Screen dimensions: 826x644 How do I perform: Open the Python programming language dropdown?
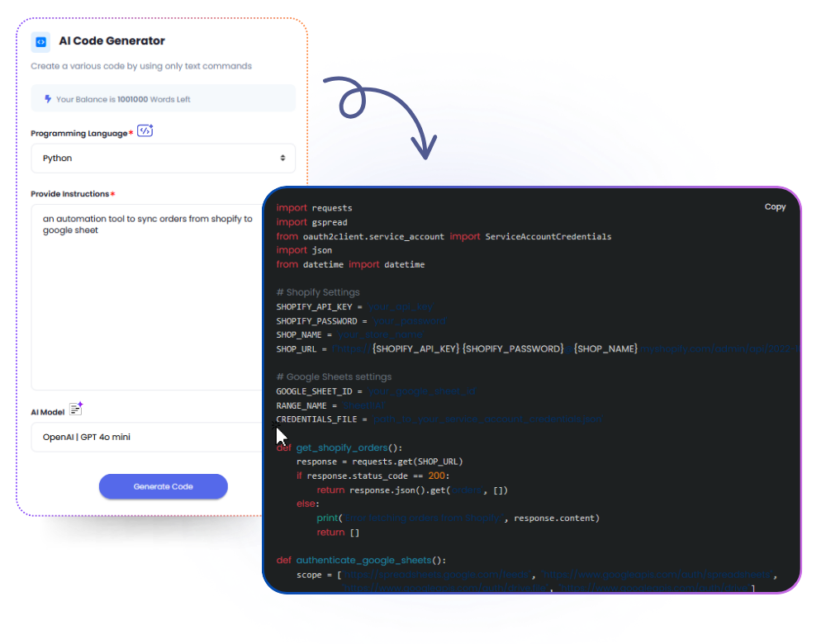pyautogui.click(x=164, y=158)
